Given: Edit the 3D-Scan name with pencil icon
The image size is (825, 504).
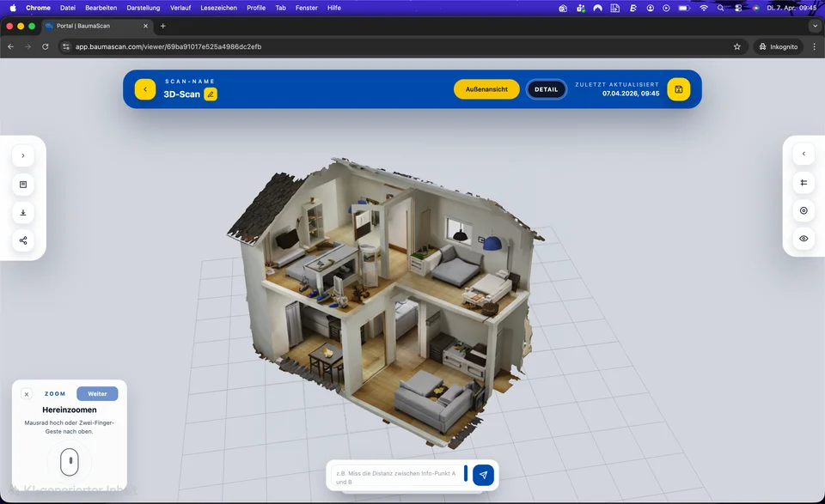Looking at the screenshot, I should pos(211,94).
